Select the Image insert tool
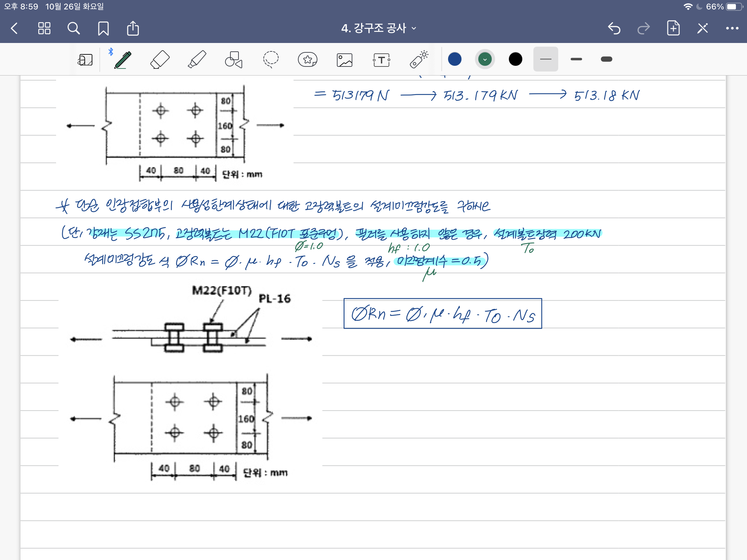 (x=345, y=60)
